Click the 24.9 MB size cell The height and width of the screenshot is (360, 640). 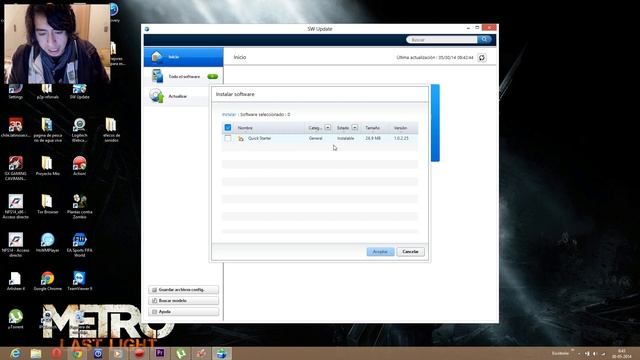(x=373, y=138)
